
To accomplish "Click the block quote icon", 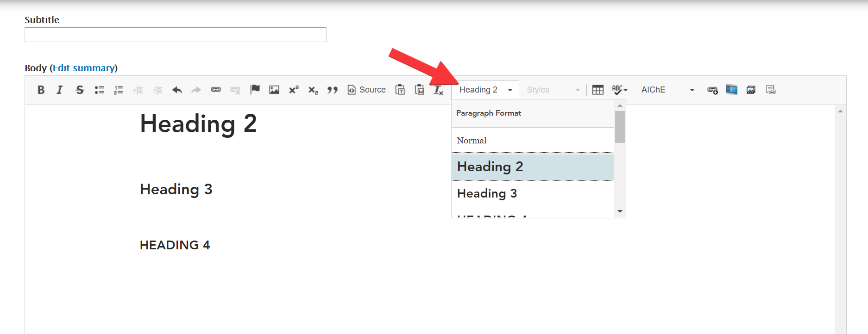I will (x=332, y=90).
